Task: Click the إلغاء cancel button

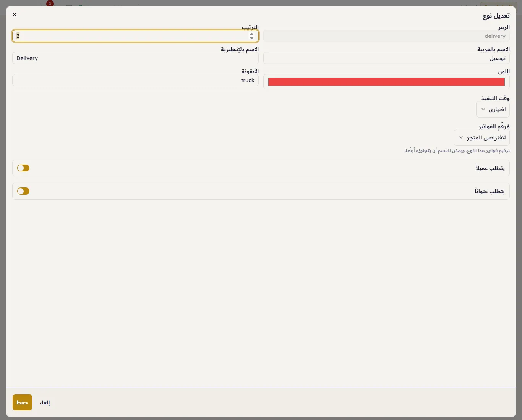Action: coord(45,402)
